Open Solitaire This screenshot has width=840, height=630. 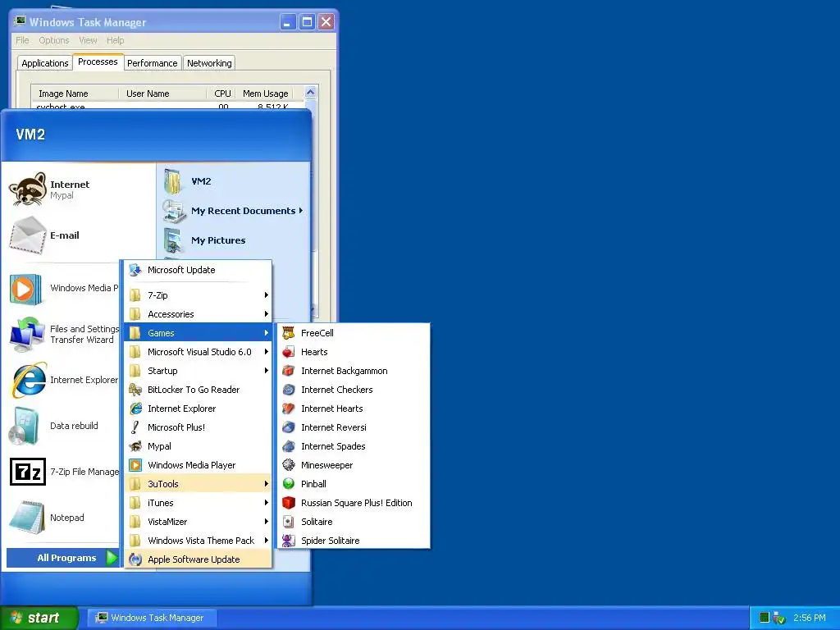tap(354, 522)
